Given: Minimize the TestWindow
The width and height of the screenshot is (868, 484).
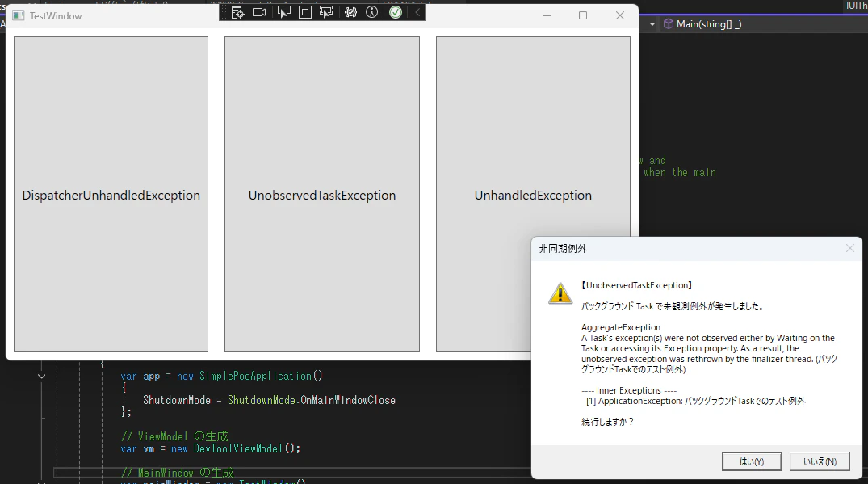Looking at the screenshot, I should pyautogui.click(x=547, y=15).
